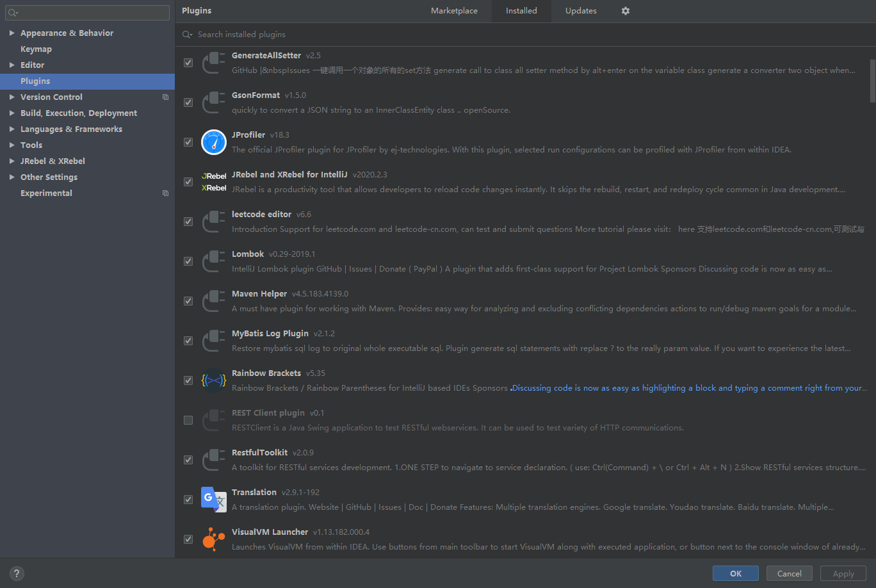Focus the Search installed plugins field

click(x=525, y=35)
